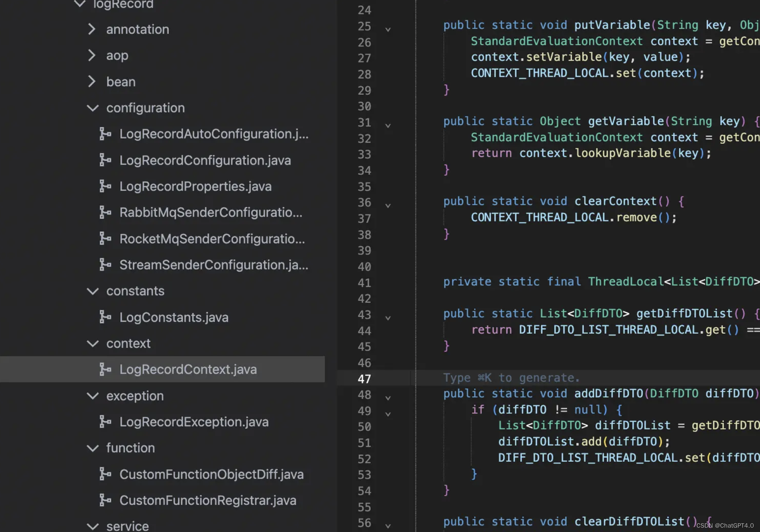760x532 pixels.
Task: Expand the aop folder
Action: (x=91, y=56)
